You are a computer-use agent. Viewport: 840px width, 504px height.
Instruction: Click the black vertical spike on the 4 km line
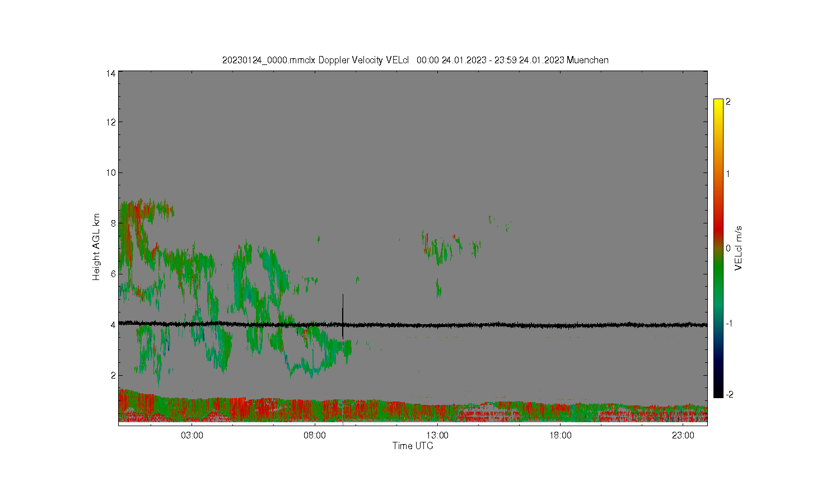click(x=343, y=315)
